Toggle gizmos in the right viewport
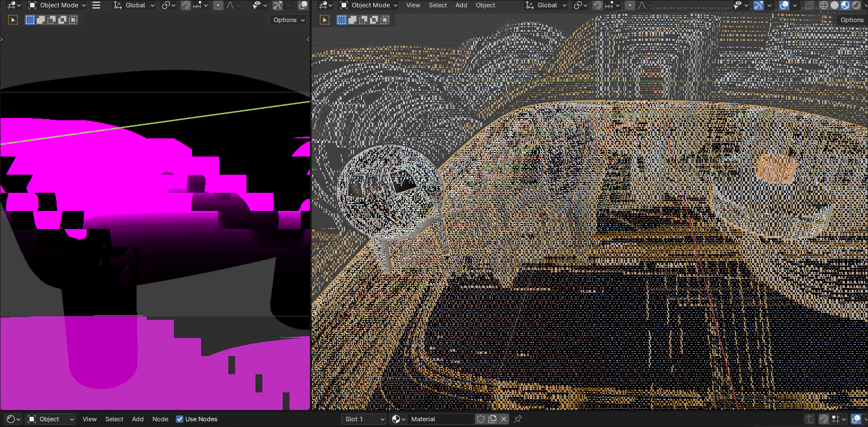 click(x=759, y=5)
